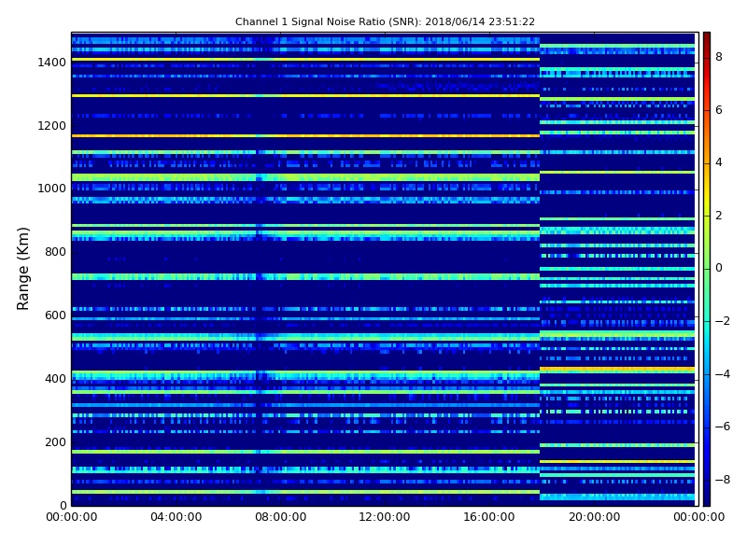The height and width of the screenshot is (560, 747).
Task: Click the 1400 tick label on range axis
Action: pos(52,63)
